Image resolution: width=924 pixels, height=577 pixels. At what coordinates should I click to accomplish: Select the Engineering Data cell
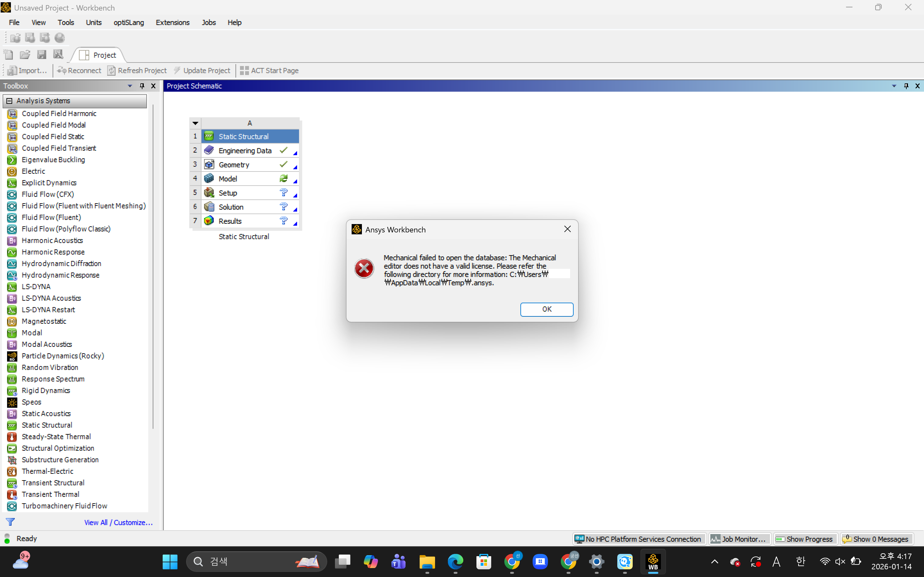click(245, 151)
